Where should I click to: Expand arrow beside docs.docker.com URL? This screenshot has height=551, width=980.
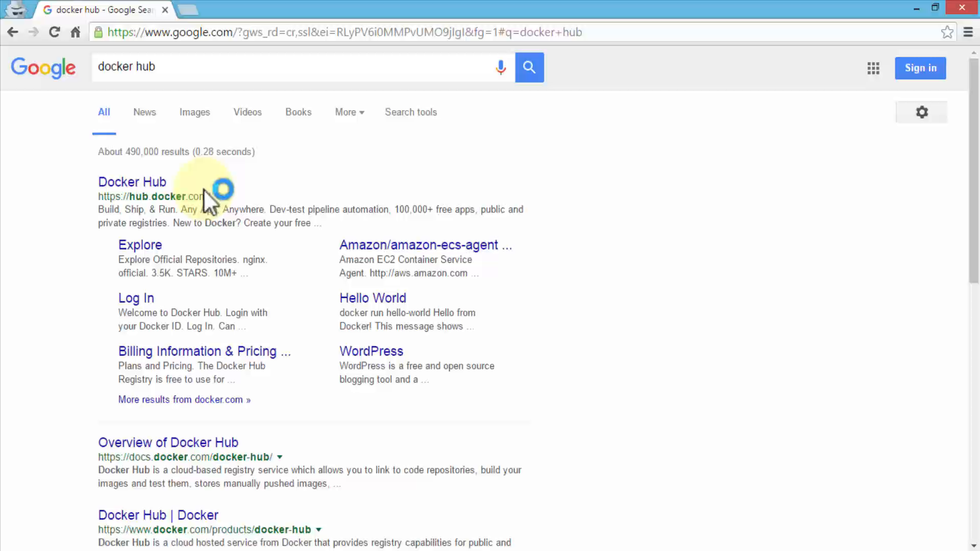[x=280, y=457]
